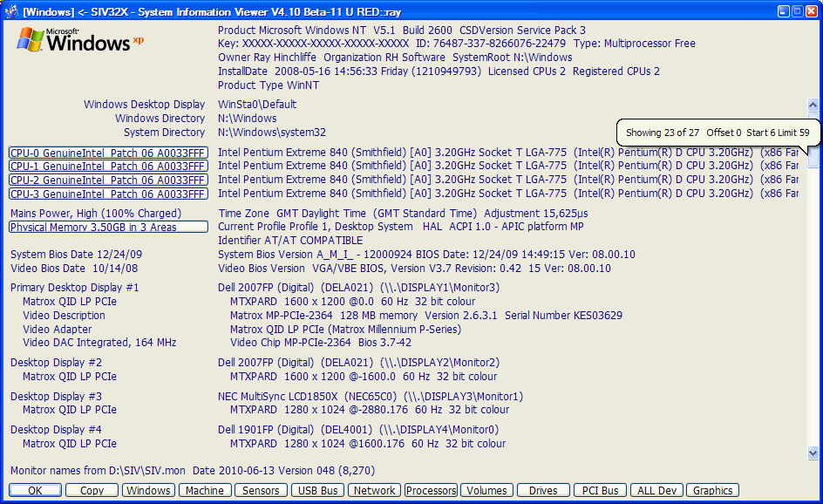Open the Network button
Screen dimensions: 823x504
click(x=374, y=490)
